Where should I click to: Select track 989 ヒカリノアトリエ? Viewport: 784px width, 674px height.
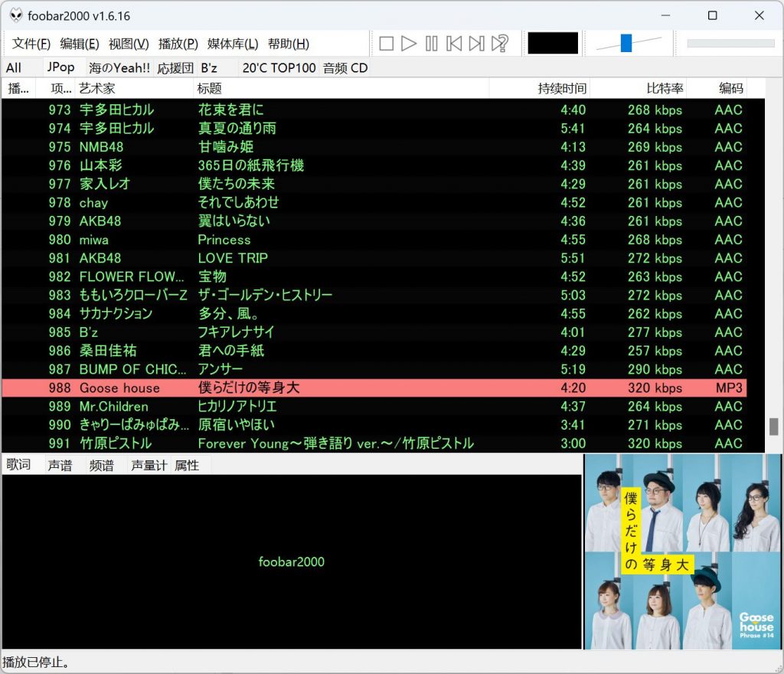pos(374,406)
